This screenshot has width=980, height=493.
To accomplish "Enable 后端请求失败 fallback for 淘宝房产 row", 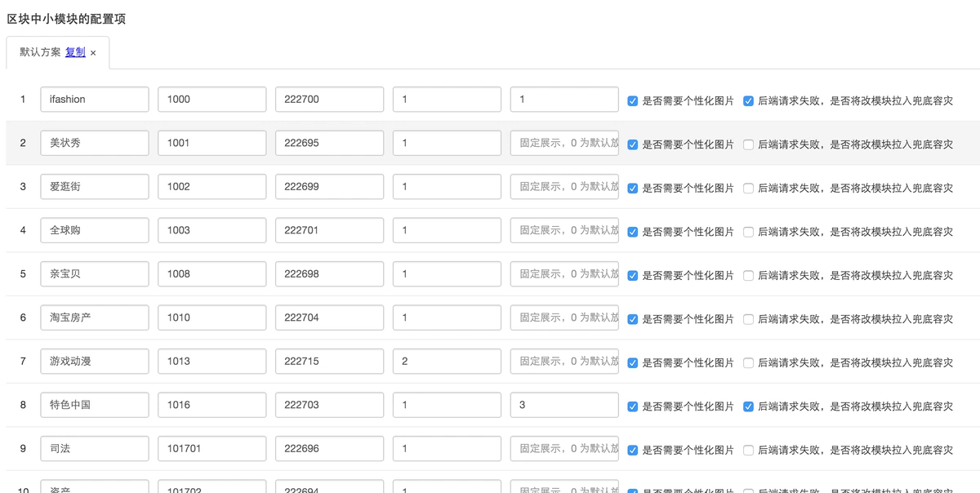I will [x=748, y=319].
